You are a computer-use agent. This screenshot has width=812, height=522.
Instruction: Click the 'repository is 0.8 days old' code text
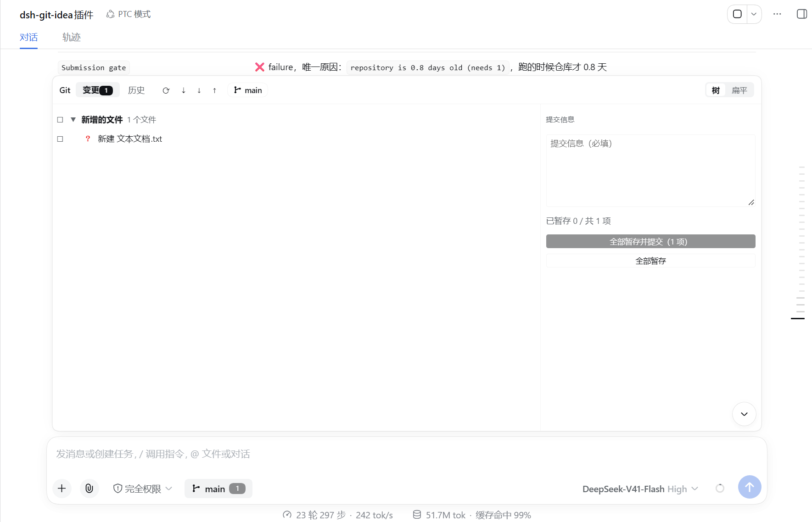click(x=428, y=67)
